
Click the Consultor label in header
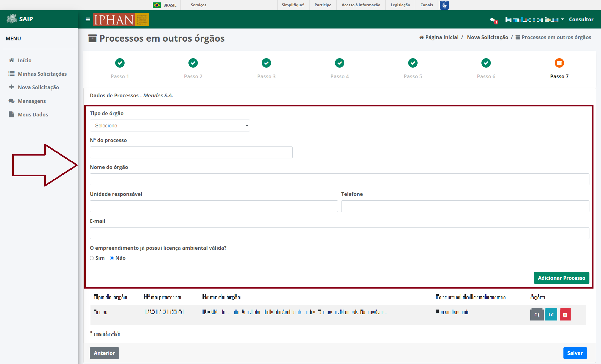coord(581,19)
